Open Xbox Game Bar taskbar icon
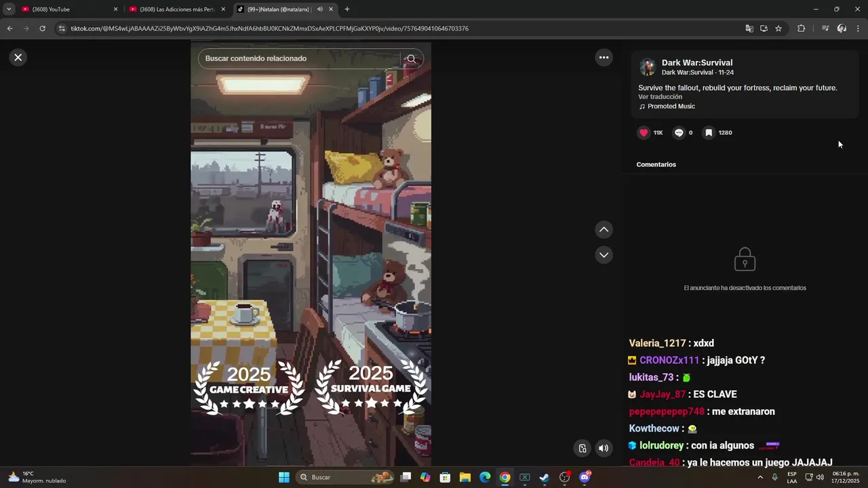868x488 pixels. point(524,477)
